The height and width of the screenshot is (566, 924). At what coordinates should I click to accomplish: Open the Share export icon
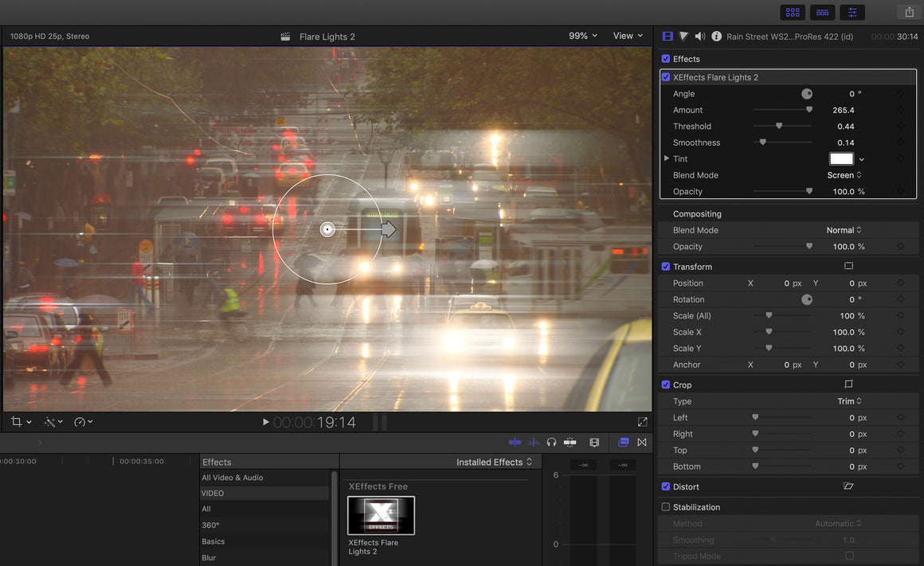[909, 12]
